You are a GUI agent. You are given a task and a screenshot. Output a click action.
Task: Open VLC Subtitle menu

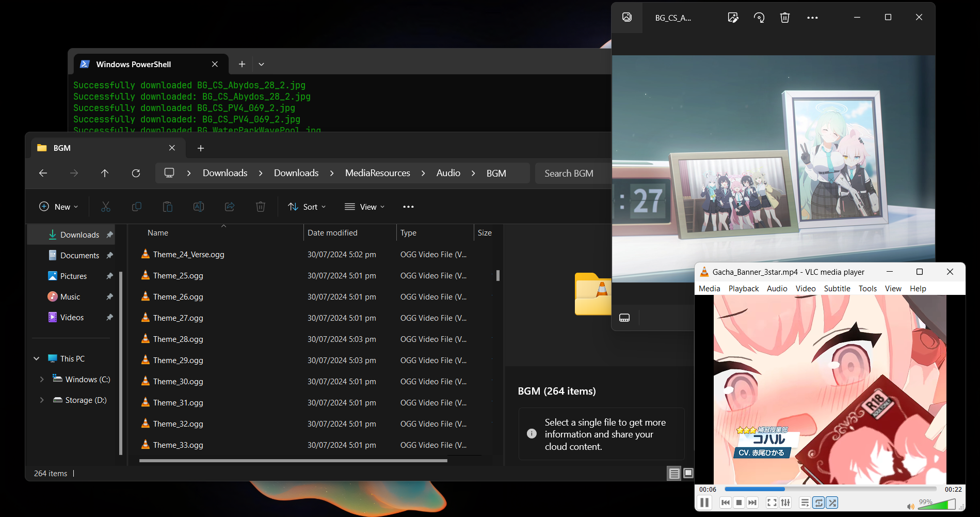837,289
